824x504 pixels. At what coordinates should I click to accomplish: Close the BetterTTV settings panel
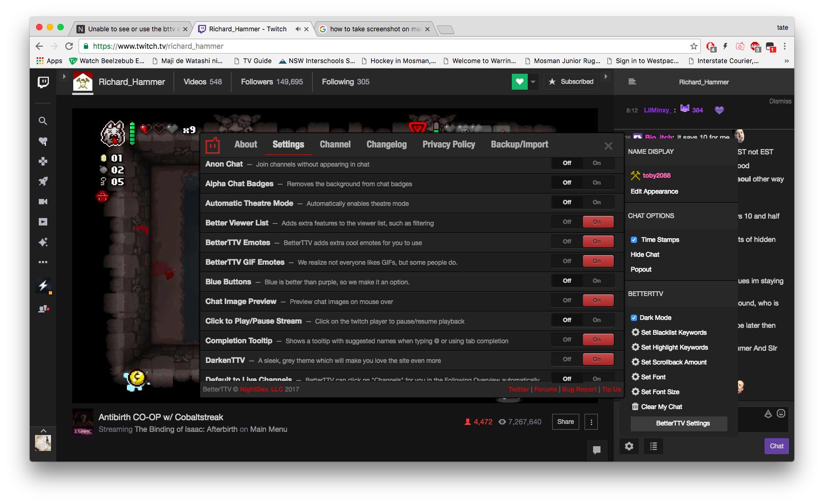point(608,146)
